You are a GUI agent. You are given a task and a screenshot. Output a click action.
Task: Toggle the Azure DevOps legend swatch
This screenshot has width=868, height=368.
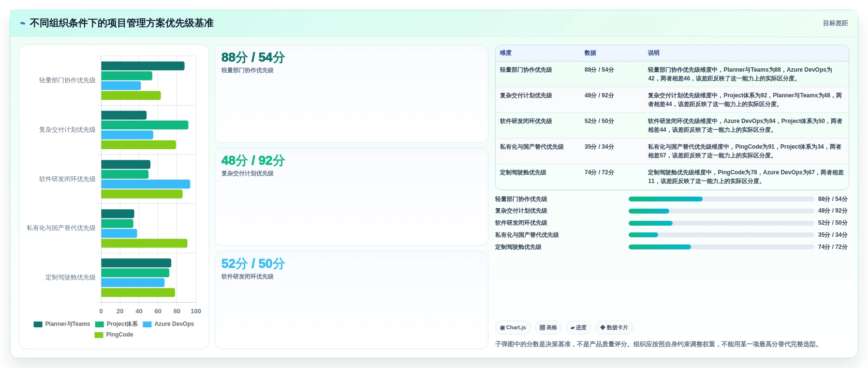tap(147, 324)
